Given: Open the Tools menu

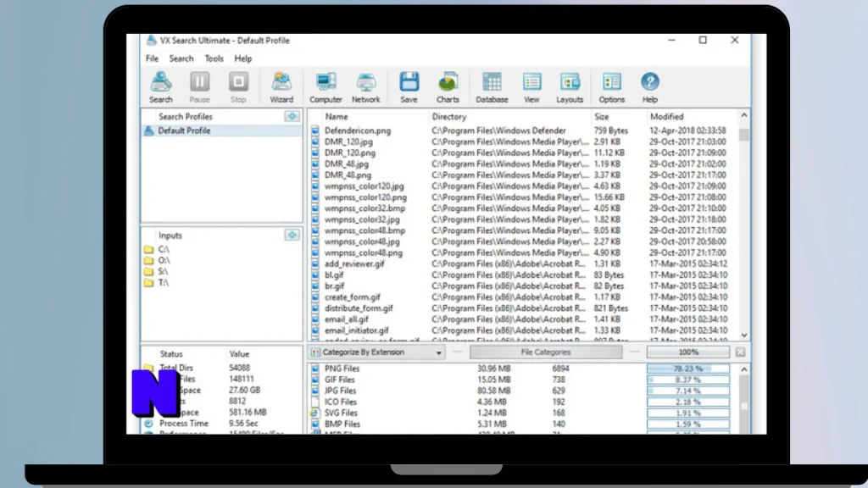Looking at the screenshot, I should click(214, 58).
